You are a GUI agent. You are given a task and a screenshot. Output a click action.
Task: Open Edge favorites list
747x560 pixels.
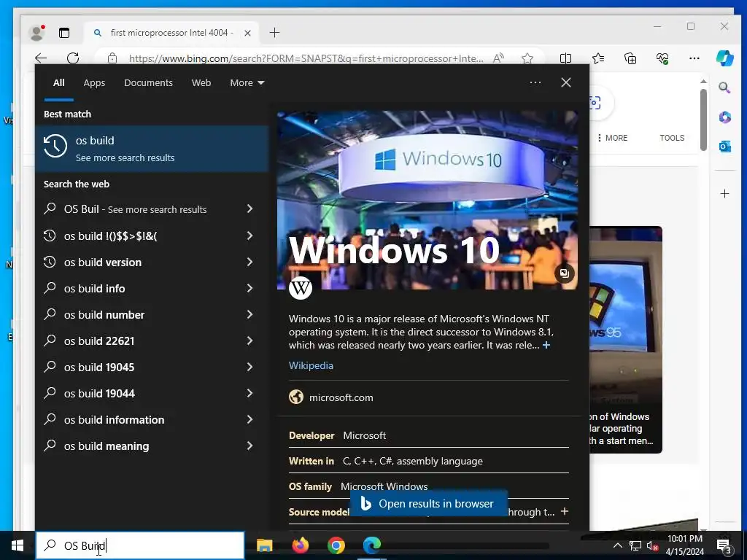pos(598,58)
